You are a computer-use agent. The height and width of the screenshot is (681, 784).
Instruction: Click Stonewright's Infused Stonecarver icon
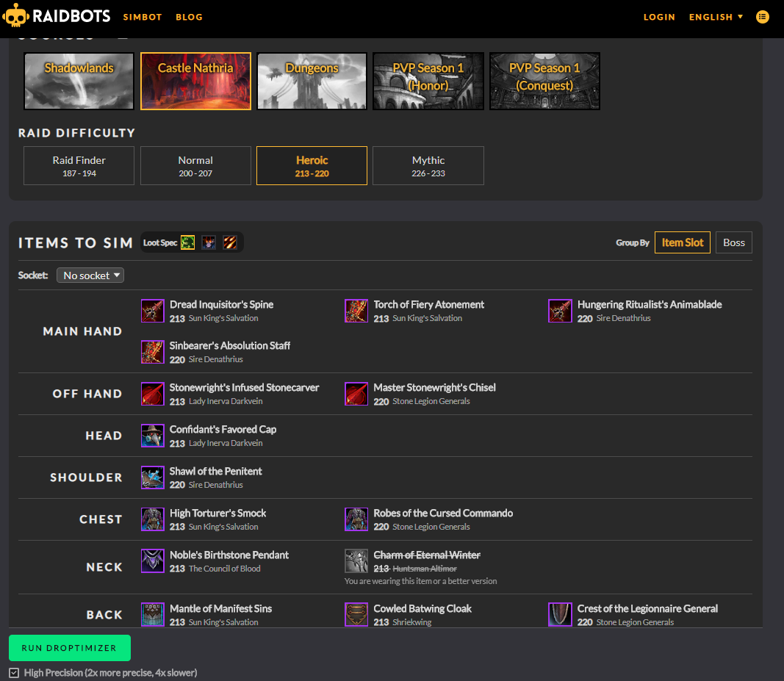tap(153, 394)
